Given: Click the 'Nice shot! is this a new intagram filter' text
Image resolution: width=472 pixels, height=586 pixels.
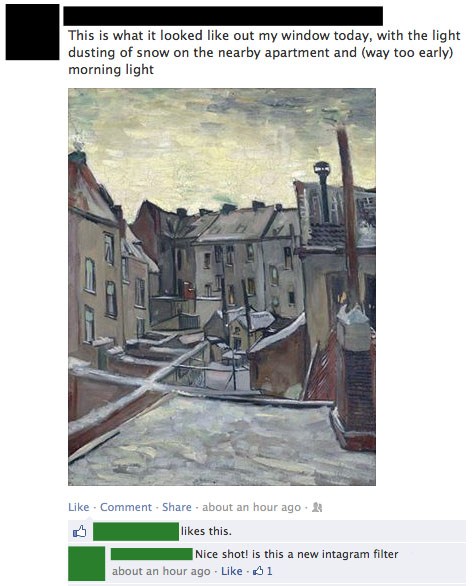Looking at the screenshot, I should coord(297,554).
